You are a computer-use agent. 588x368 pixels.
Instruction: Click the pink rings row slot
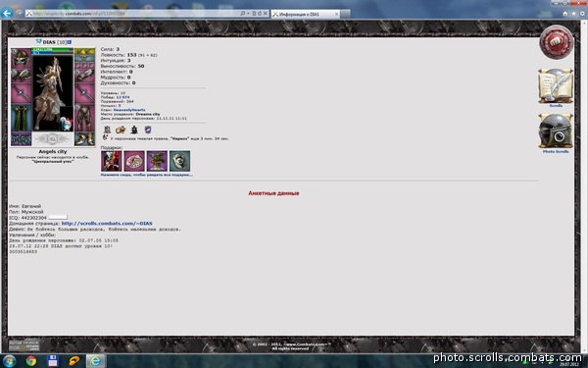pos(84,65)
